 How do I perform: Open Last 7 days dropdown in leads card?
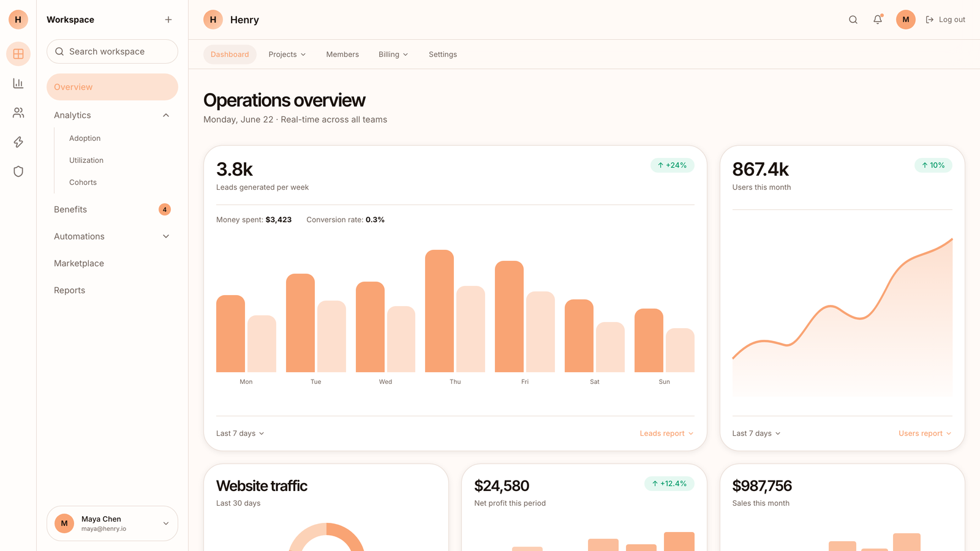coord(240,433)
